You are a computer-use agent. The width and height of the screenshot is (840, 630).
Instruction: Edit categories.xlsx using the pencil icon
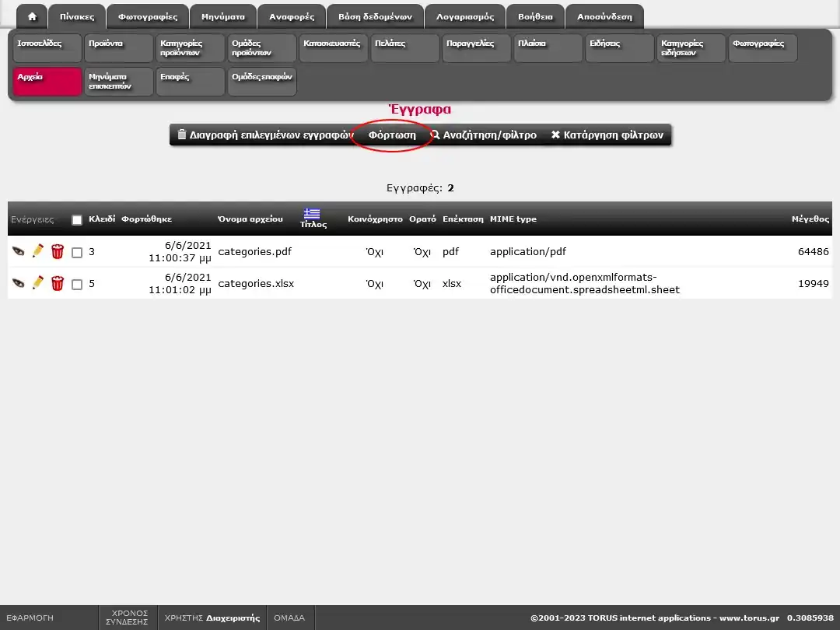tap(37, 283)
